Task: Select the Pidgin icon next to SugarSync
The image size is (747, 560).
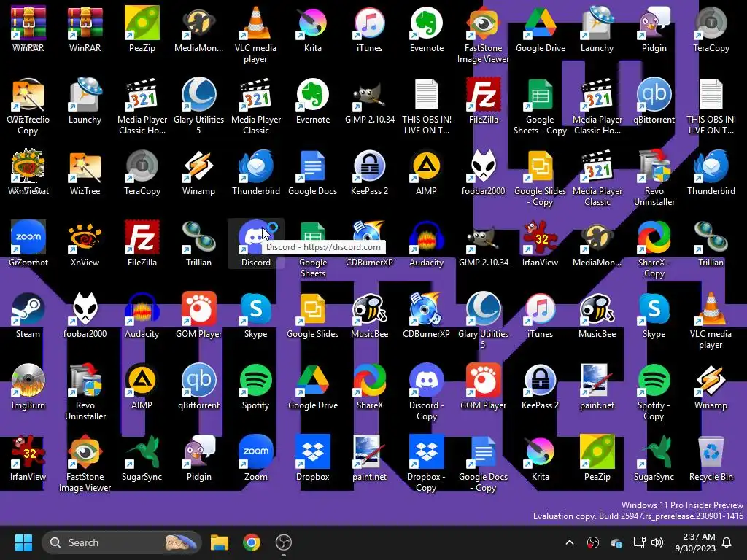Action: [198, 458]
